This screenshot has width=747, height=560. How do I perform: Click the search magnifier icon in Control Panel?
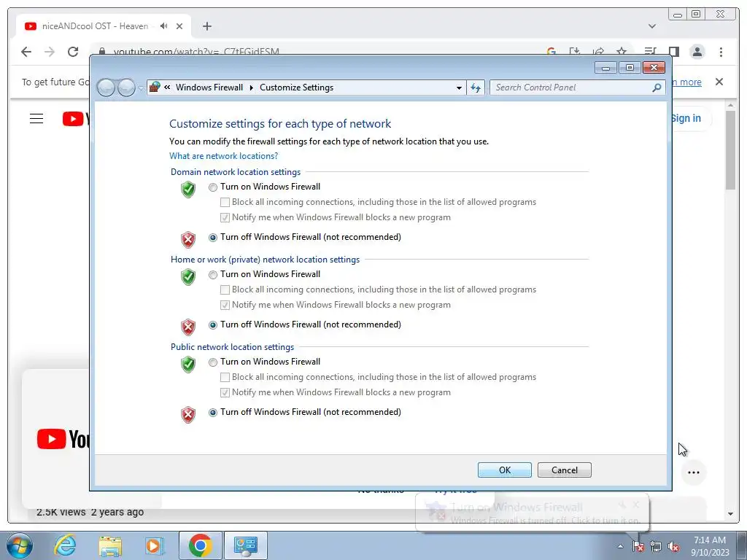[x=657, y=87]
